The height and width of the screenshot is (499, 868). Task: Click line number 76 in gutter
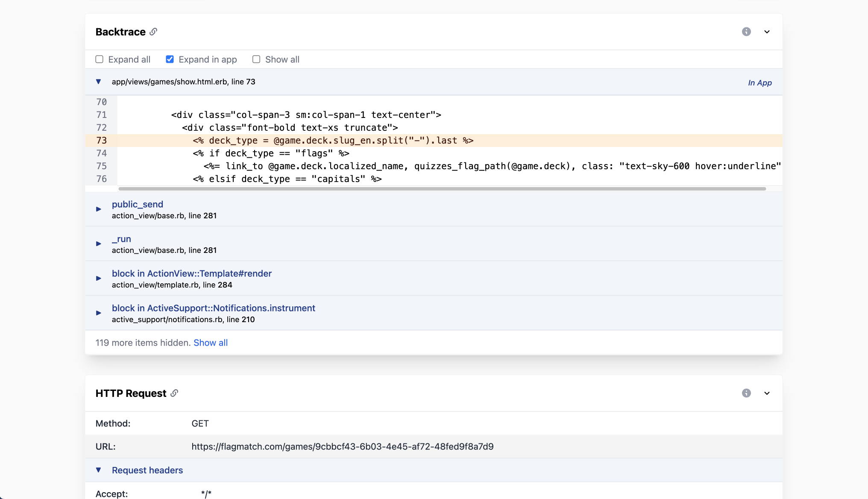coord(102,179)
